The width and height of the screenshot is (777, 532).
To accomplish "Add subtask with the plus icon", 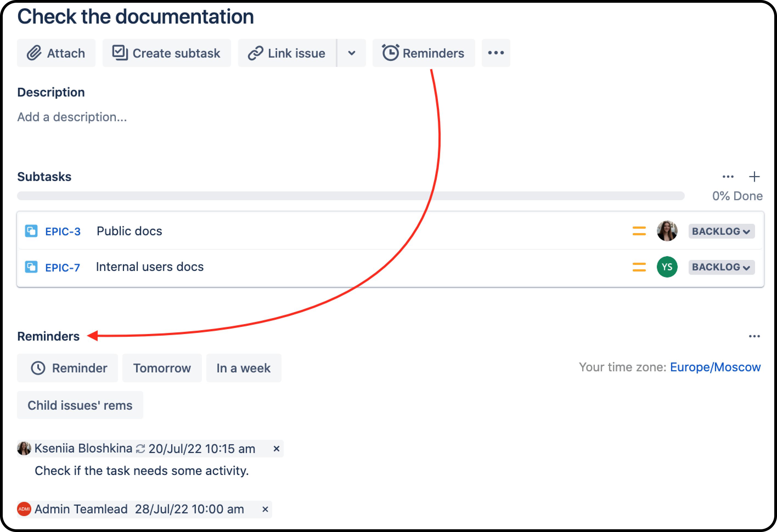I will [x=754, y=177].
